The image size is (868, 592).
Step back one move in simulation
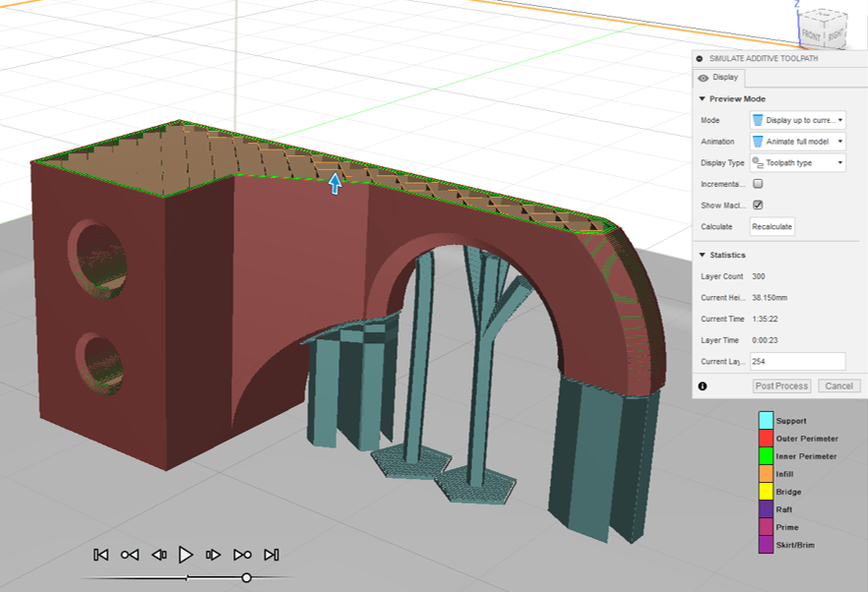click(x=158, y=555)
